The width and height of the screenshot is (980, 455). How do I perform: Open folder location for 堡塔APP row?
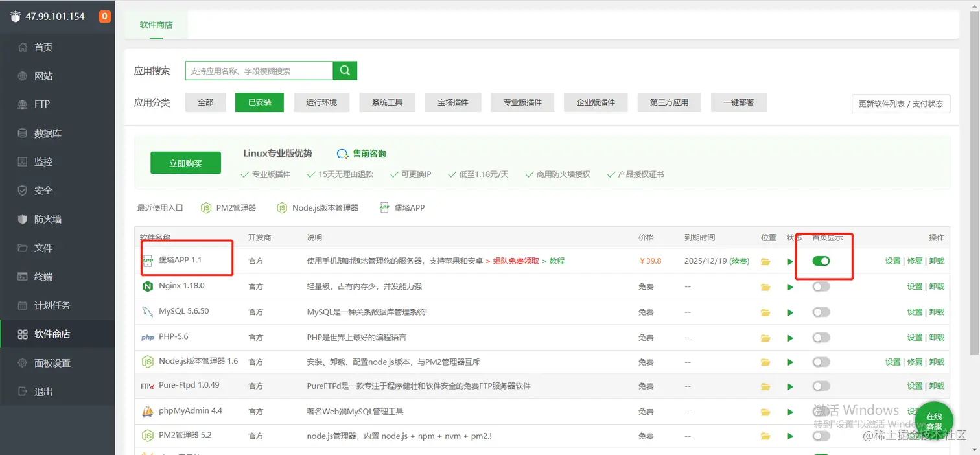coord(765,261)
